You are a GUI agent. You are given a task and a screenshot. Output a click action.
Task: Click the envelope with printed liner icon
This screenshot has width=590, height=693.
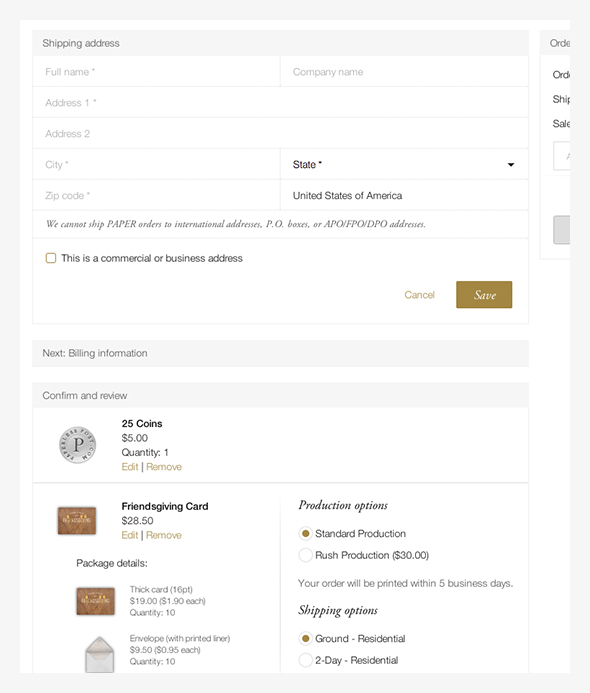pos(100,655)
